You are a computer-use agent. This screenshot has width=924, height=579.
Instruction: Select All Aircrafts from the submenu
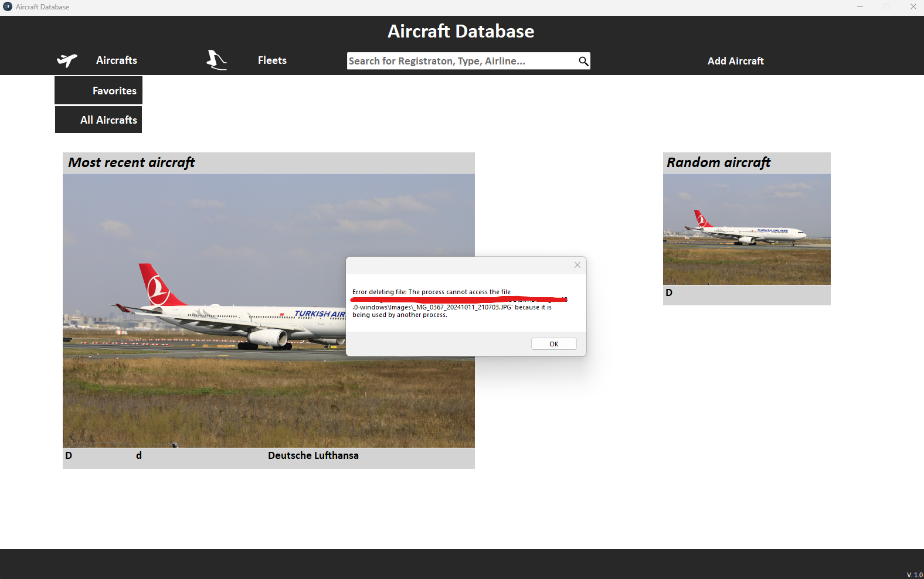pos(98,120)
